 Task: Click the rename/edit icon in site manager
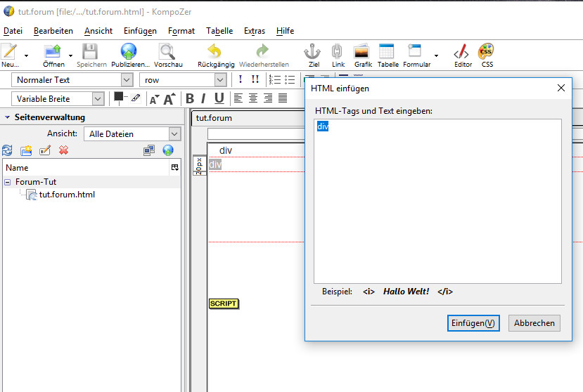45,150
